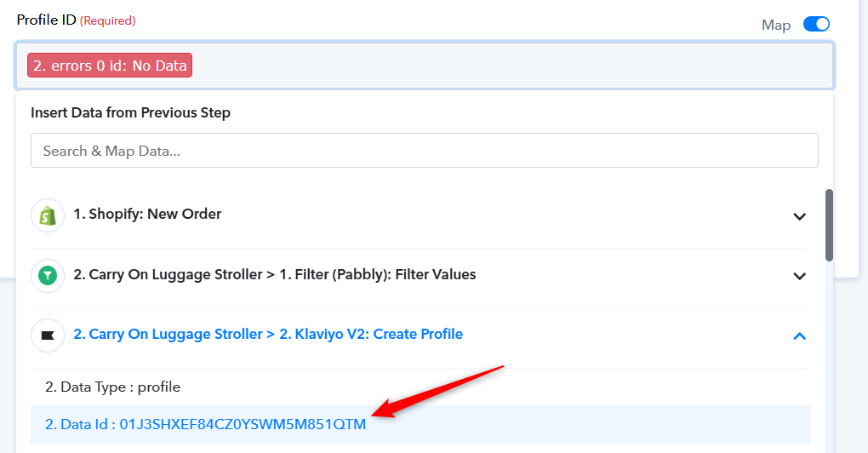This screenshot has height=453, width=868.
Task: Click the 'Profile ID' field label
Action: click(x=47, y=20)
